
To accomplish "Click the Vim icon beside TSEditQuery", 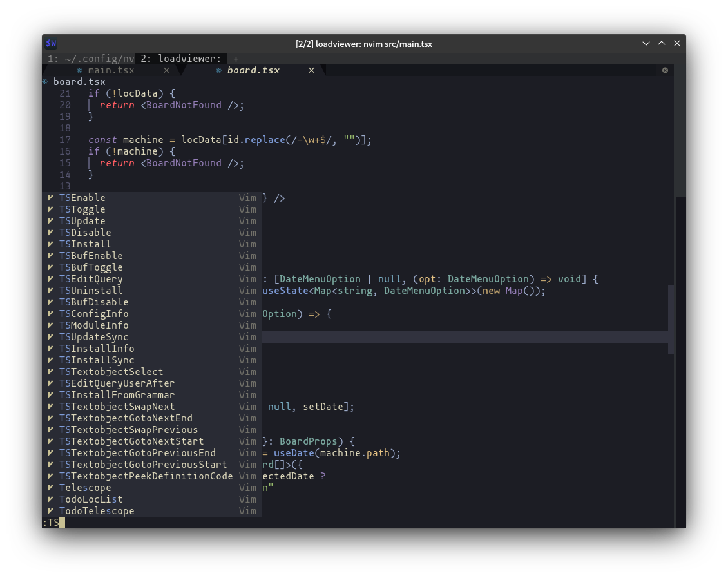I will point(50,279).
